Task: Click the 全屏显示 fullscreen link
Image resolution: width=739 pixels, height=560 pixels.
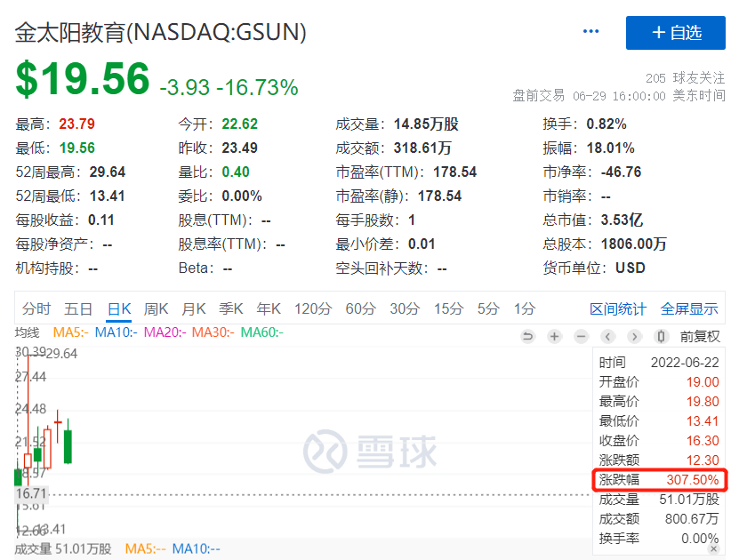Action: point(689,308)
